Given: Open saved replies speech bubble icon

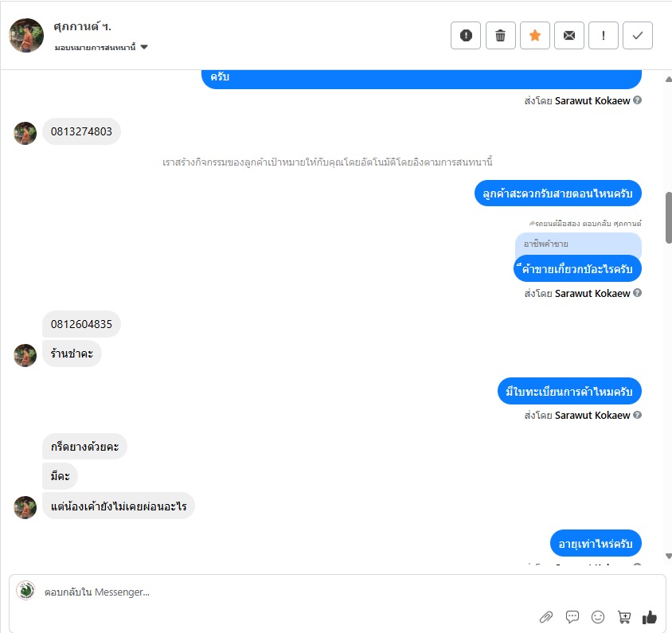Looking at the screenshot, I should (572, 617).
